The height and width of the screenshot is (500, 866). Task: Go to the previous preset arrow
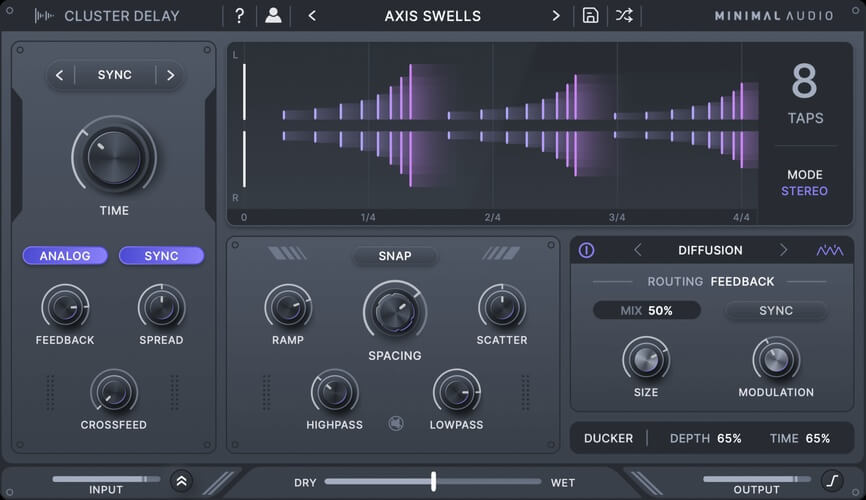tap(312, 16)
